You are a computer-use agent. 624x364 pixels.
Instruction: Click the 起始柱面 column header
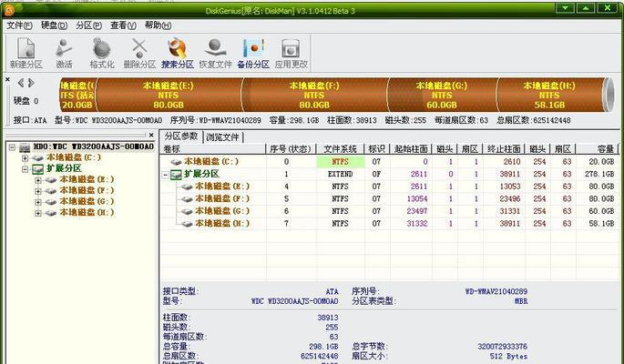pyautogui.click(x=411, y=149)
